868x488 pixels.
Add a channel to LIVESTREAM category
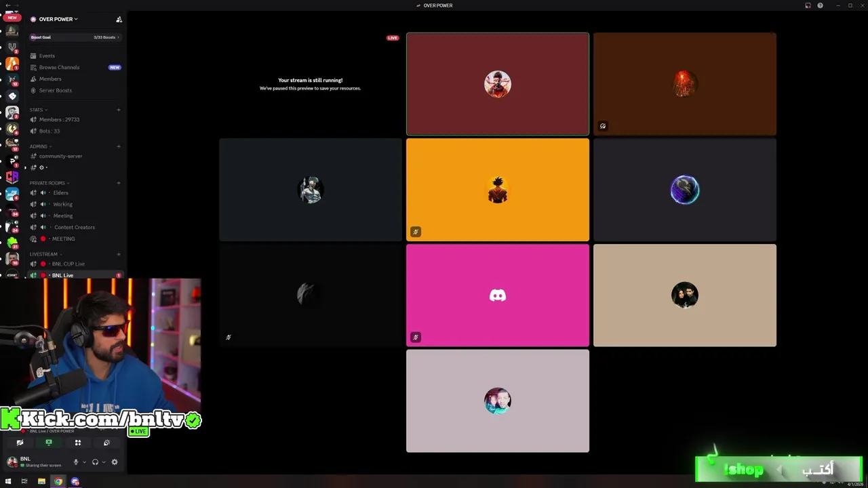[119, 254]
